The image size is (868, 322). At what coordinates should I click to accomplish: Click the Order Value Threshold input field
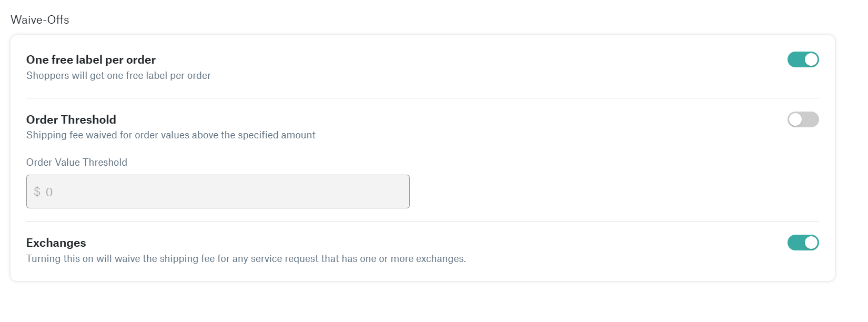[x=218, y=192]
